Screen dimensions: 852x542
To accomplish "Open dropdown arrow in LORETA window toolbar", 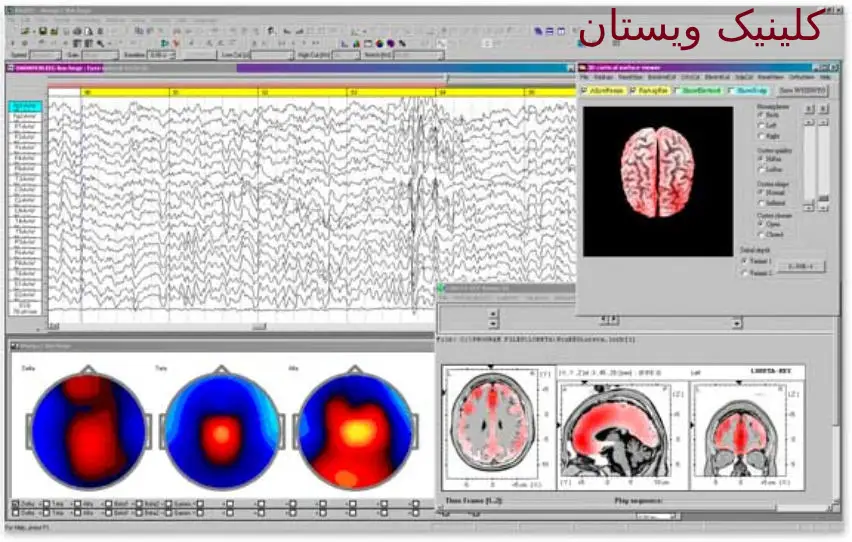I will click(x=737, y=323).
